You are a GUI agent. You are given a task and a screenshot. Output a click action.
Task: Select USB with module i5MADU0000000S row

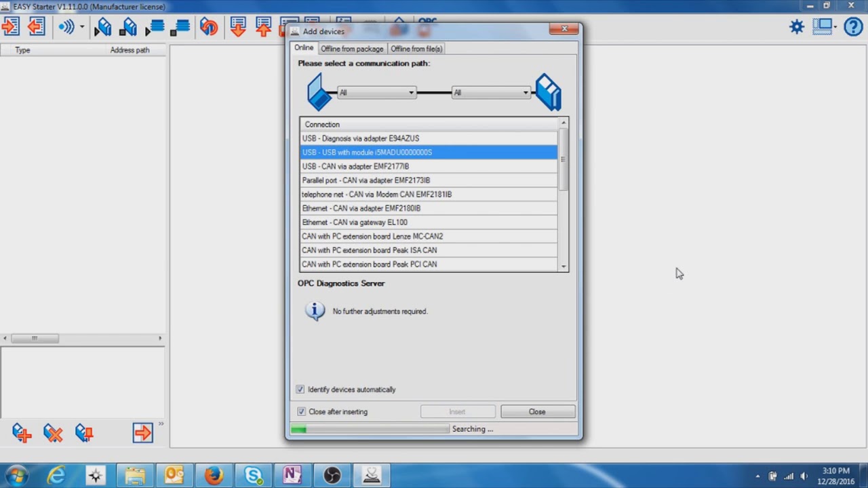[429, 152]
